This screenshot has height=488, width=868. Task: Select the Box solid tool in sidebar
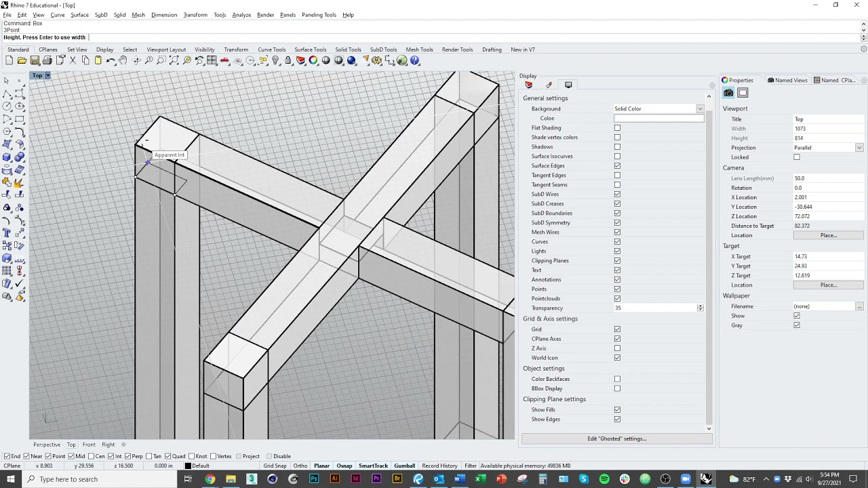[7, 157]
